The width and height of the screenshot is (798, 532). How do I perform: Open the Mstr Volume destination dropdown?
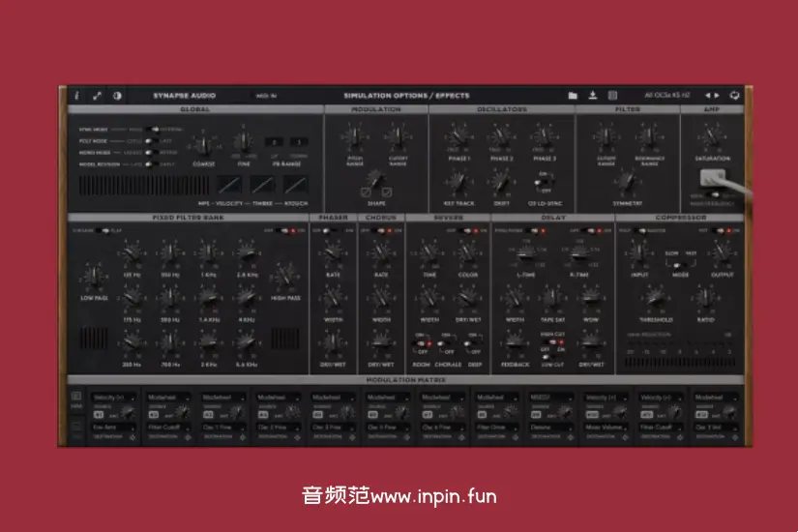(x=606, y=428)
